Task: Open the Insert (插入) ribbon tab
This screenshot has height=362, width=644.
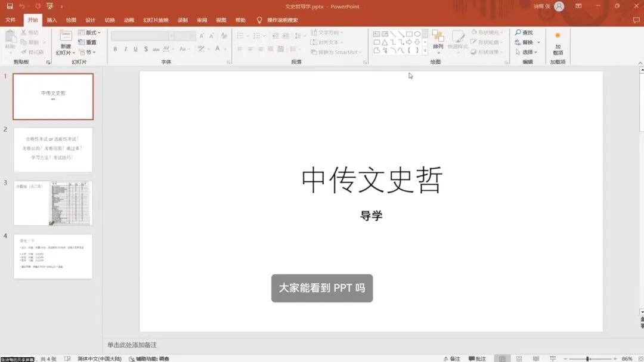Action: point(52,20)
